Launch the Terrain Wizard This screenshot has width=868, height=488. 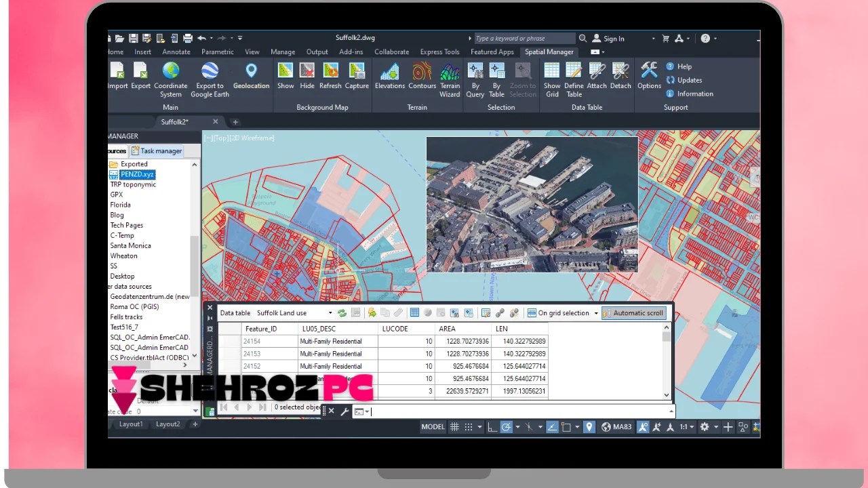tap(450, 79)
